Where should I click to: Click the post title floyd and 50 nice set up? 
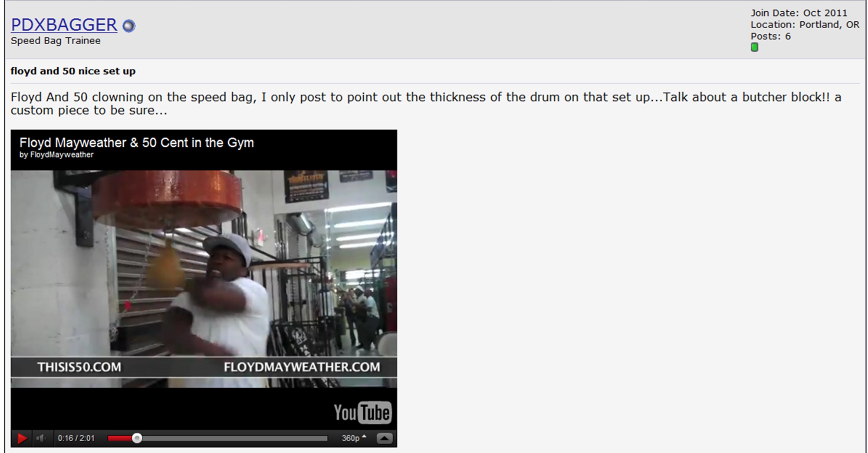[x=73, y=71]
